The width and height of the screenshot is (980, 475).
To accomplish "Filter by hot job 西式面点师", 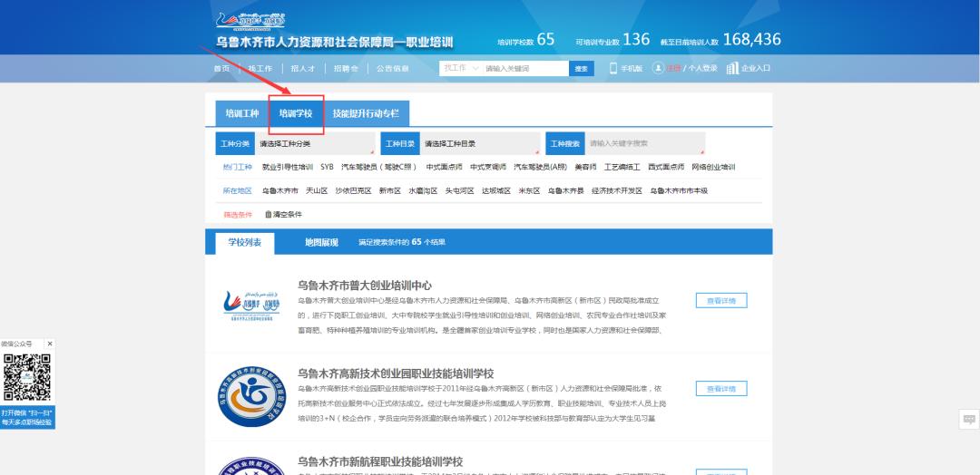I will pyautogui.click(x=666, y=168).
